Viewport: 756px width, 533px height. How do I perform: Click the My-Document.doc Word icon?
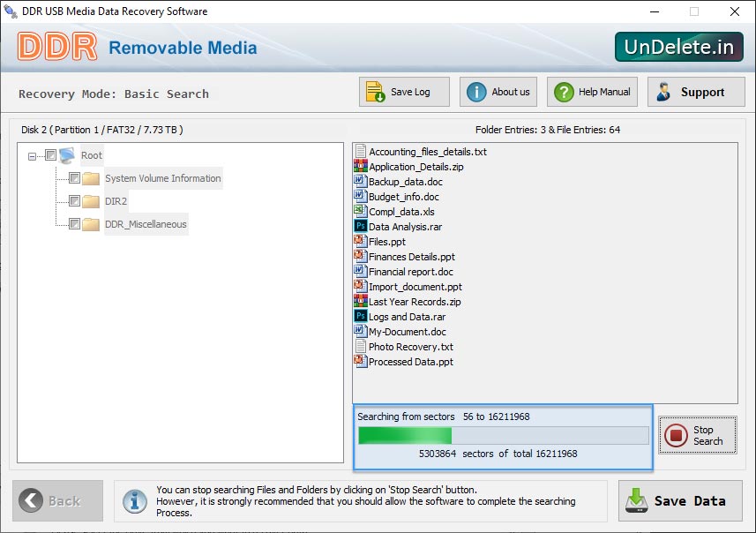click(361, 332)
